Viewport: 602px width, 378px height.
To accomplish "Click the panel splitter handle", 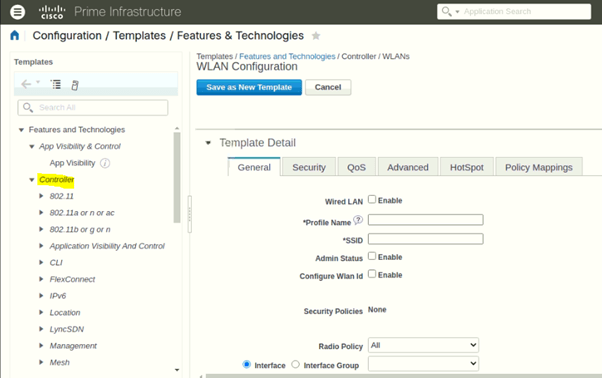I will [x=189, y=215].
